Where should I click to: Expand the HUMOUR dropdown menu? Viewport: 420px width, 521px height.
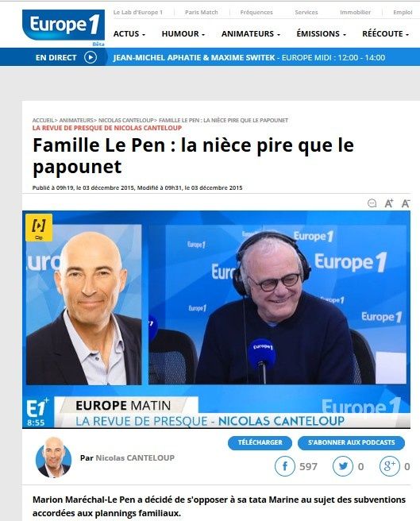pyautogui.click(x=183, y=34)
